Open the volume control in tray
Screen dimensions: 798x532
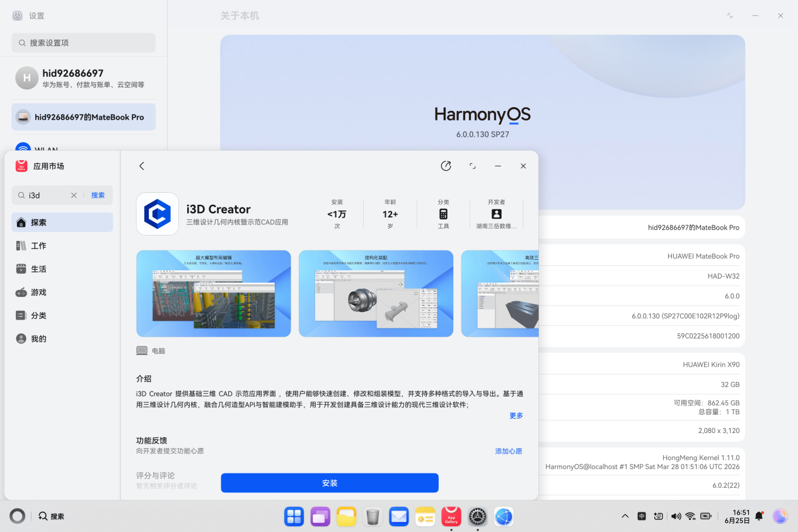[676, 516]
